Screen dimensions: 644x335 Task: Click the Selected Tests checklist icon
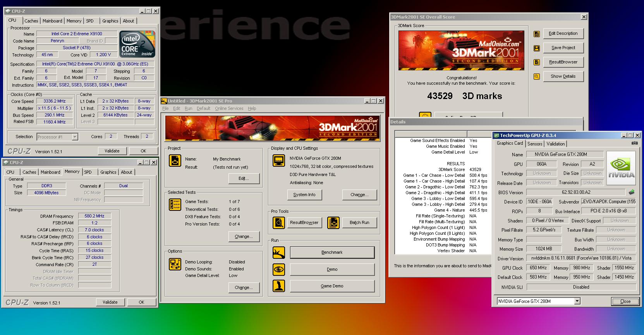175,204
